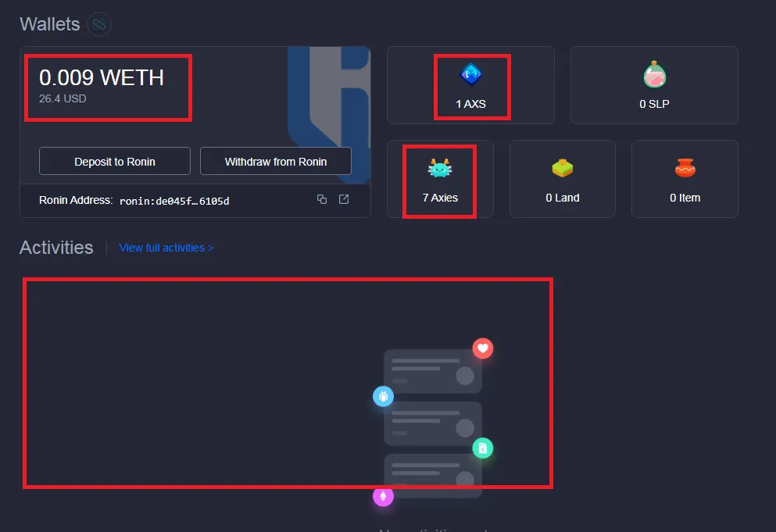Click the Deposit to Ronin button

click(115, 162)
